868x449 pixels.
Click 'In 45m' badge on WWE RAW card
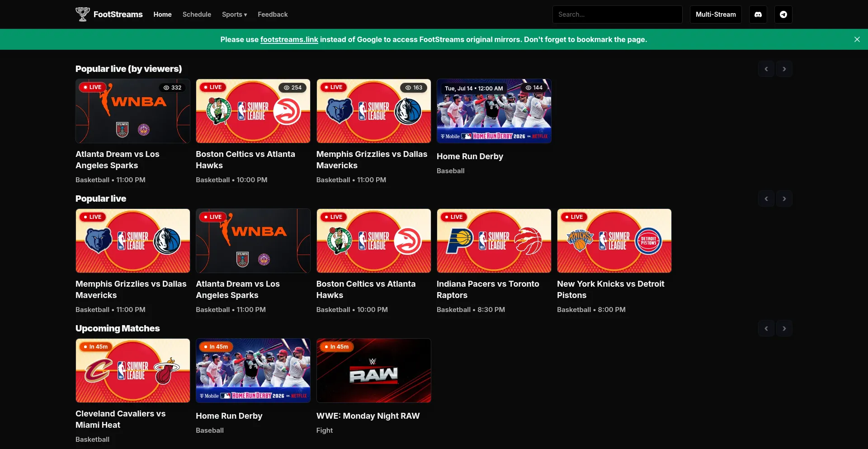(x=336, y=347)
